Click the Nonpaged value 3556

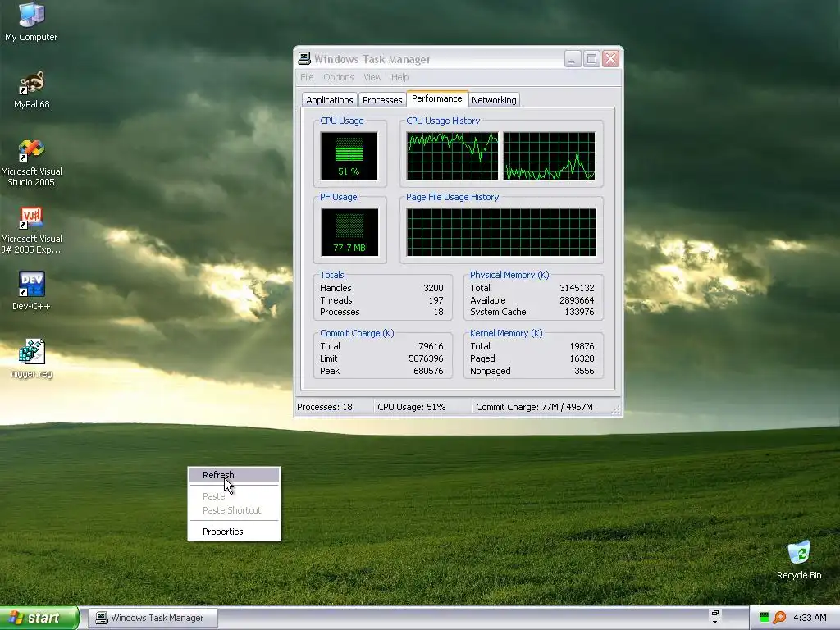[x=584, y=371]
